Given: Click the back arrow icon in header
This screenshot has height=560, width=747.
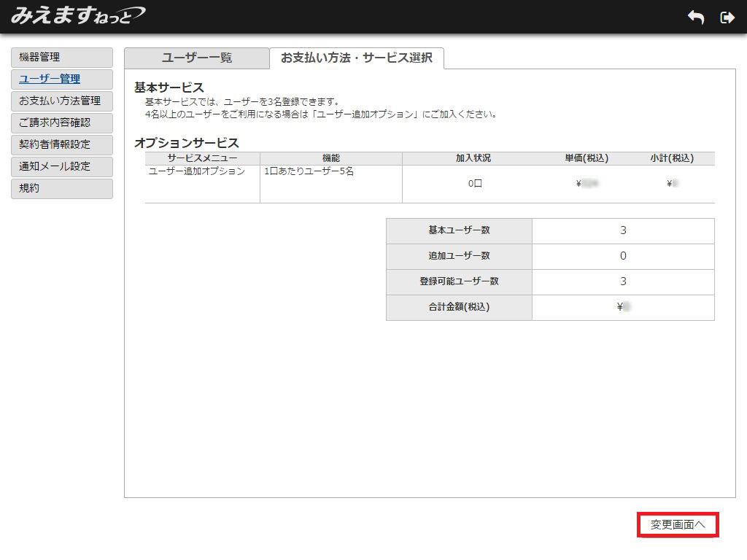Looking at the screenshot, I should [696, 17].
